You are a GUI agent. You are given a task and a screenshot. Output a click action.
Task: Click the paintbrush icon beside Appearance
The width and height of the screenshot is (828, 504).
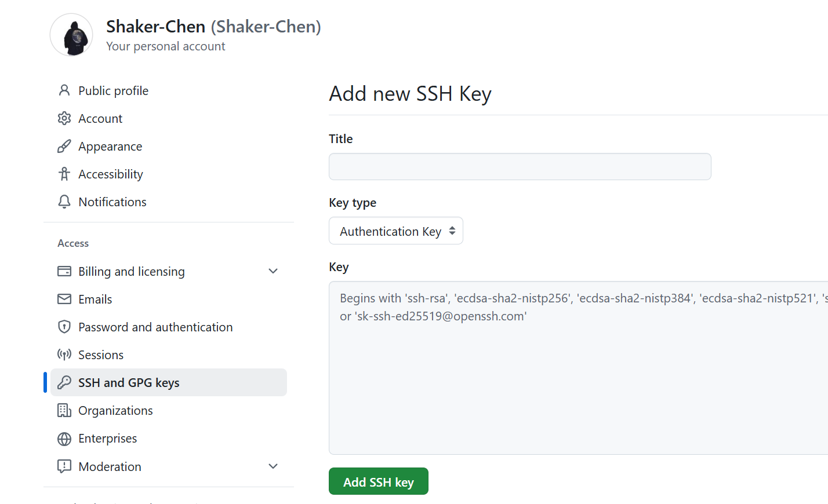[x=64, y=146]
